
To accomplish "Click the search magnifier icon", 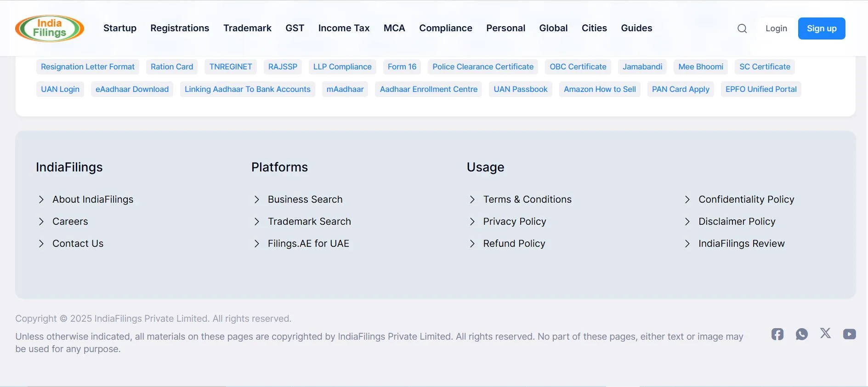I will [742, 28].
